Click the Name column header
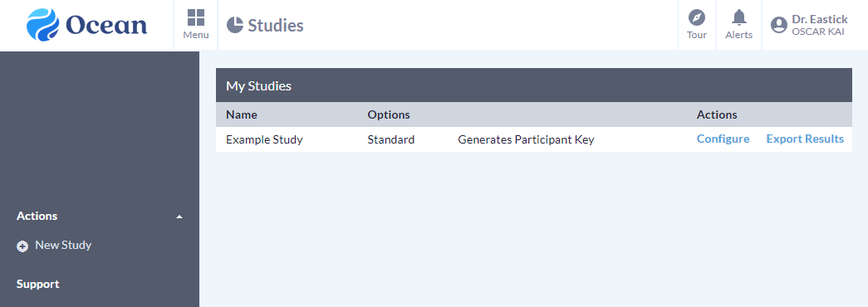Screen dimensions: 868x307 pos(242,115)
